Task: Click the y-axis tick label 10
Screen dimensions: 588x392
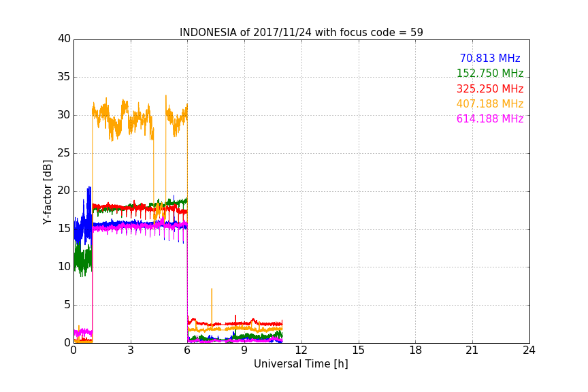Action: [x=64, y=267]
